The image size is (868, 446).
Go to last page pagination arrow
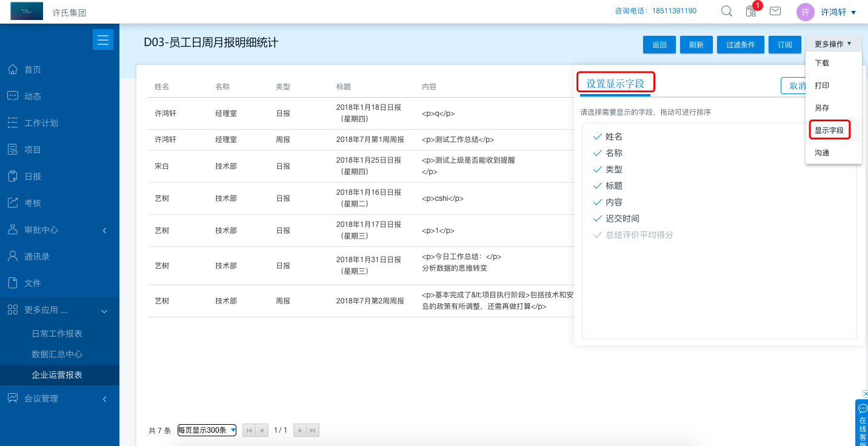[x=312, y=430]
